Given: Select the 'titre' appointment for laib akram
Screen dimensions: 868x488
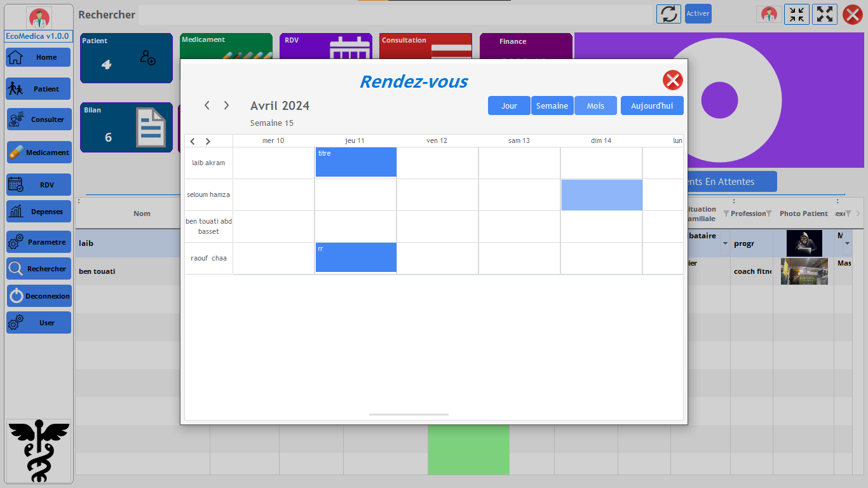Looking at the screenshot, I should [x=356, y=162].
